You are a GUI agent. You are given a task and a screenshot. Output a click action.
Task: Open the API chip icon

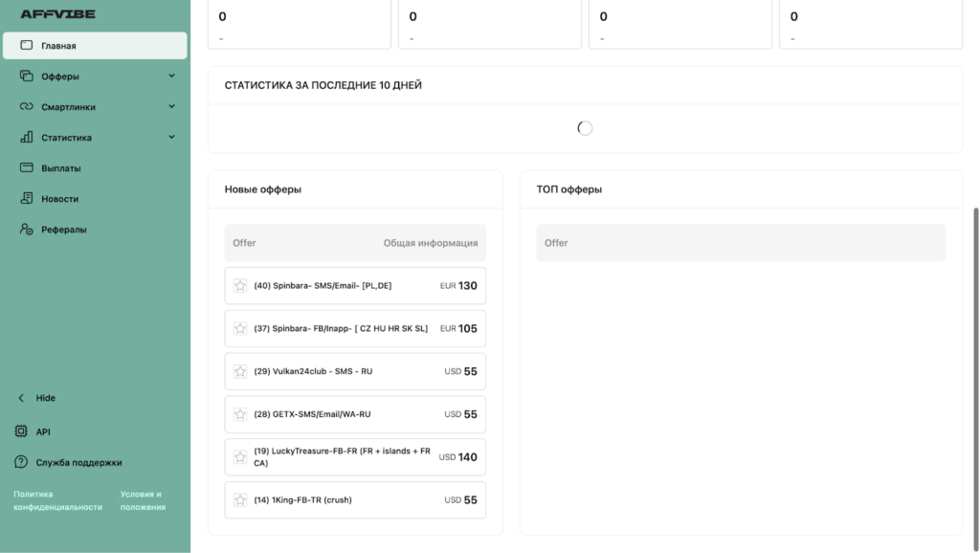pos(21,431)
